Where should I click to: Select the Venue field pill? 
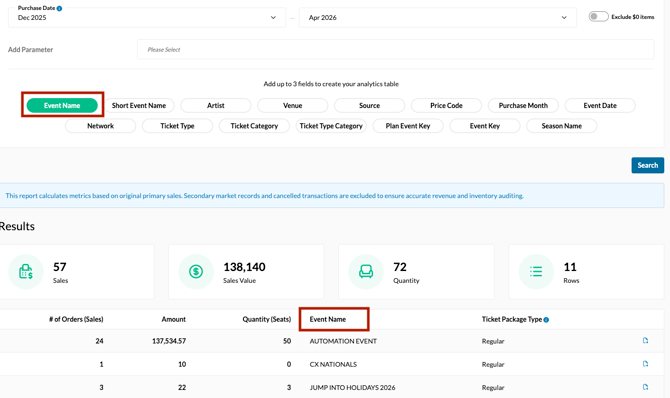pyautogui.click(x=293, y=106)
